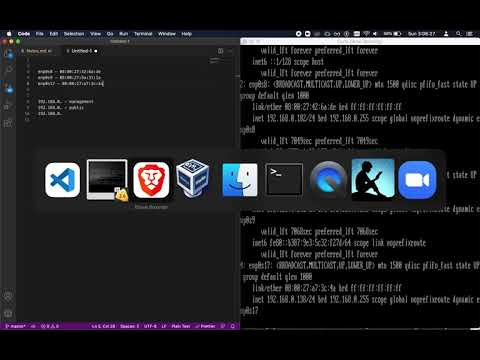Switch to the Untitled-1 editor tab
The image size is (480, 360).
coord(82,51)
